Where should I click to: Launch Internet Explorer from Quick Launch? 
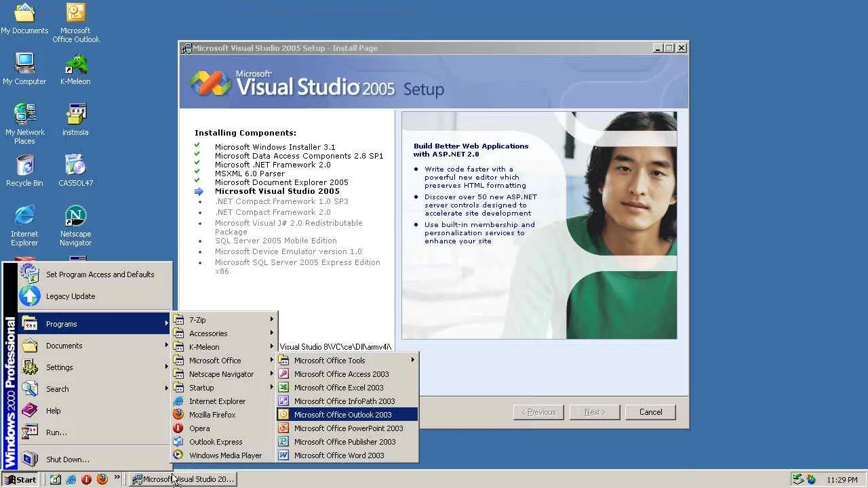pyautogui.click(x=71, y=479)
